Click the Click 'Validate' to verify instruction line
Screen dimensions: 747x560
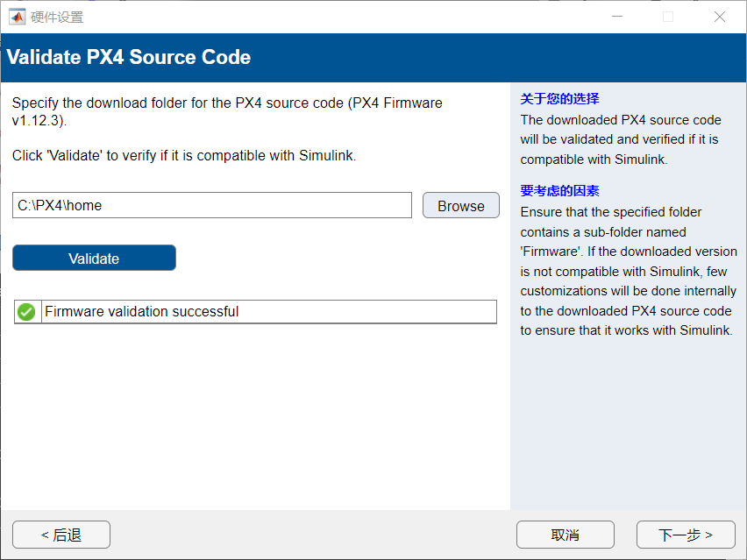[183, 156]
